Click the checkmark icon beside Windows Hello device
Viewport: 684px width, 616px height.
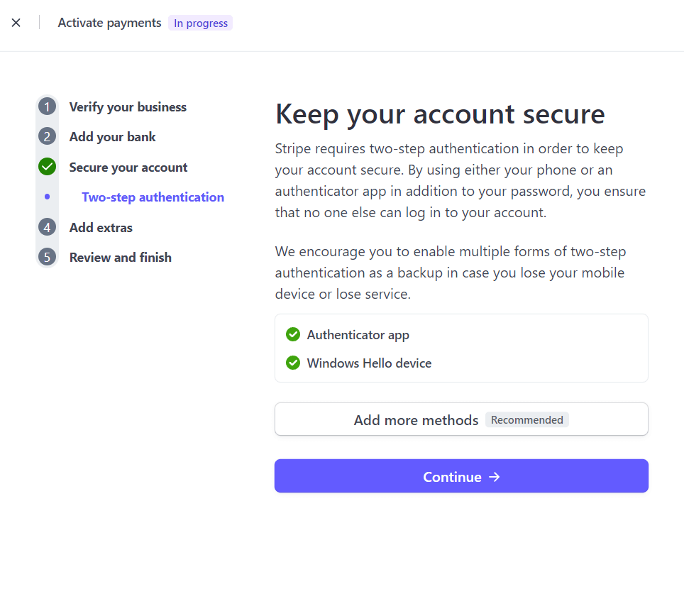(293, 363)
